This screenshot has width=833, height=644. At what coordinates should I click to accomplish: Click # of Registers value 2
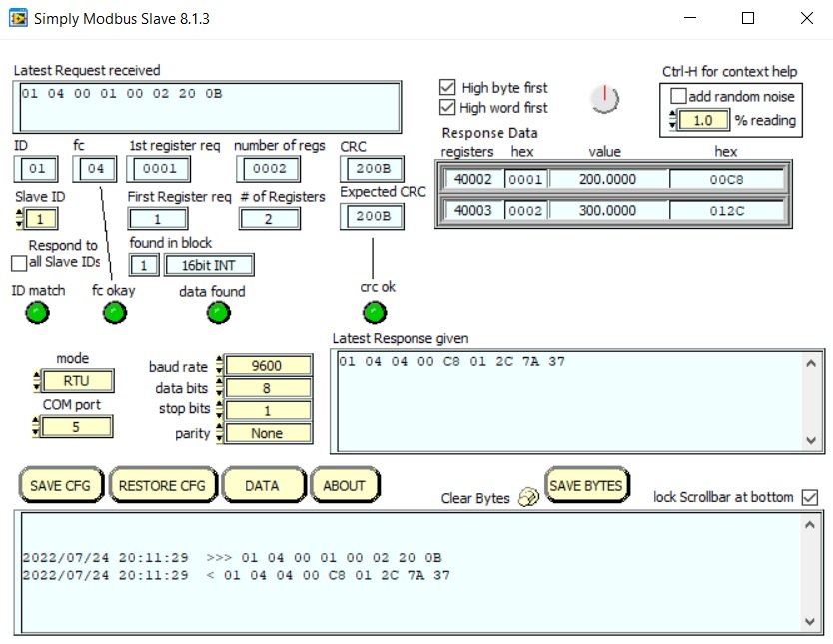coord(270,219)
